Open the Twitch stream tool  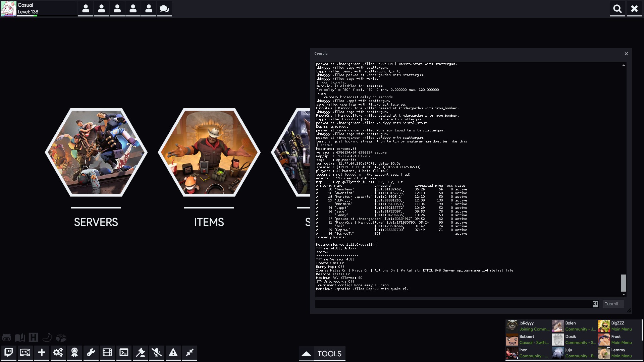(x=9, y=353)
